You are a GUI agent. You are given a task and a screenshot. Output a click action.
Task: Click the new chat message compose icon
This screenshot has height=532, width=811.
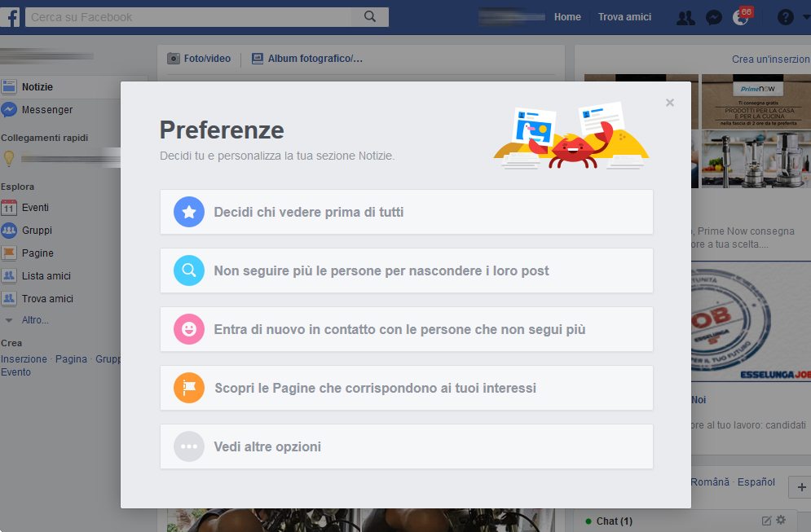pos(766,521)
